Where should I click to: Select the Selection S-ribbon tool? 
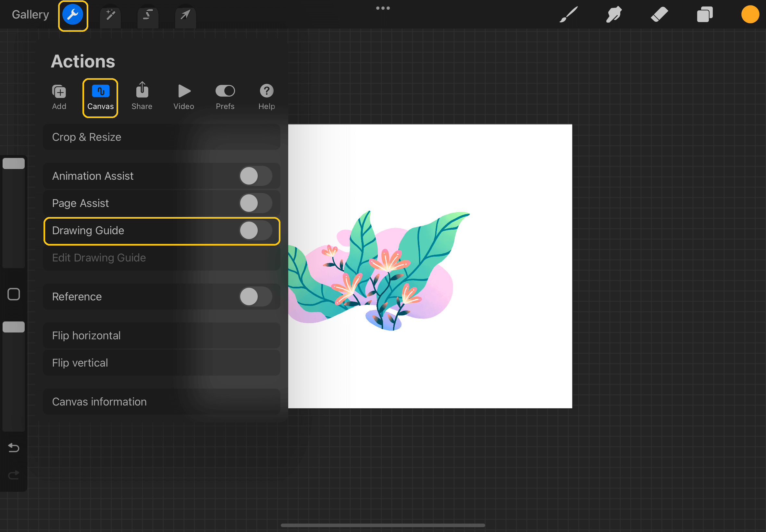point(148,15)
